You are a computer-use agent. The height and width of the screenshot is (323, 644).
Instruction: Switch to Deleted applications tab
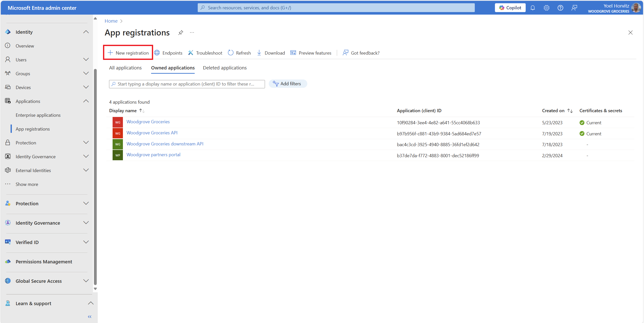pyautogui.click(x=225, y=68)
